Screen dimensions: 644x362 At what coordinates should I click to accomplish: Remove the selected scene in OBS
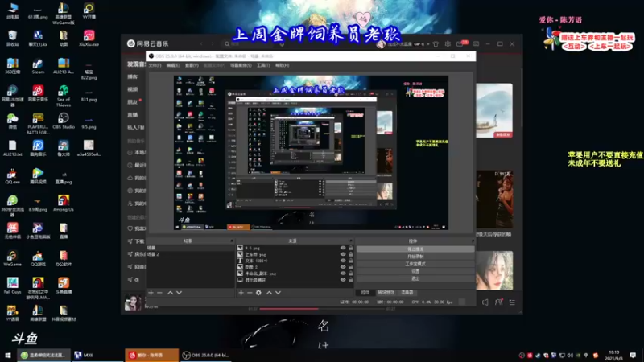[159, 293]
